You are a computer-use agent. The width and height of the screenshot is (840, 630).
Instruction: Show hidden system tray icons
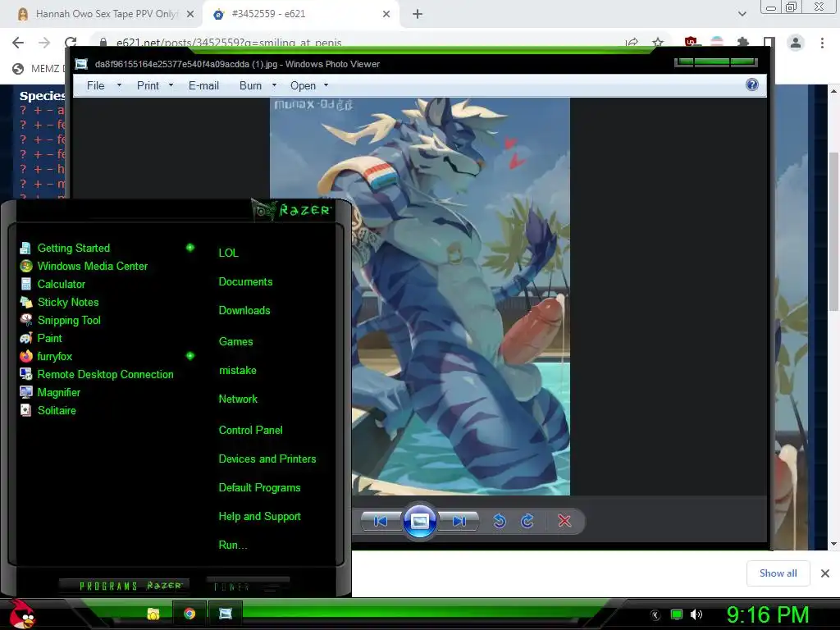(x=655, y=615)
